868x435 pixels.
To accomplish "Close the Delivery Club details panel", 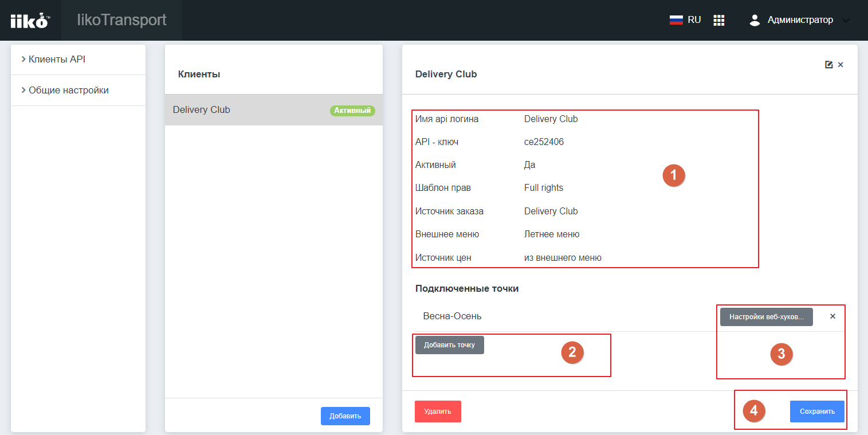I will coord(840,65).
